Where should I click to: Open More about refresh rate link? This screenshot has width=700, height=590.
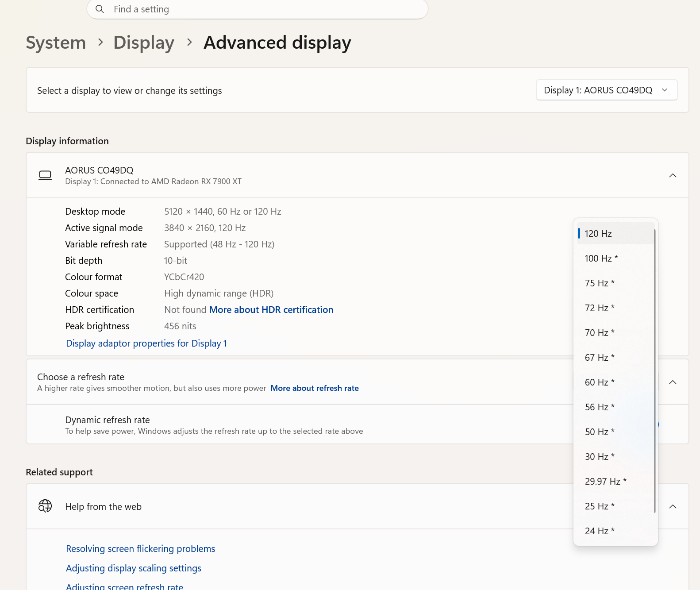(x=315, y=388)
